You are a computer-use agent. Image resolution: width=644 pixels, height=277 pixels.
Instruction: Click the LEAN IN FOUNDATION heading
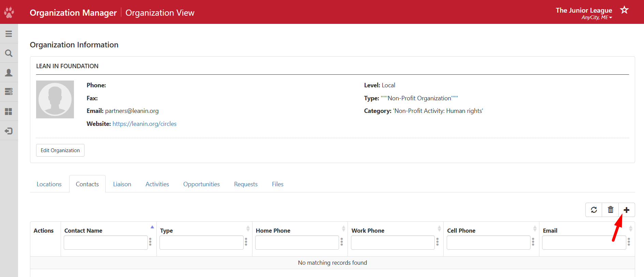[67, 66]
